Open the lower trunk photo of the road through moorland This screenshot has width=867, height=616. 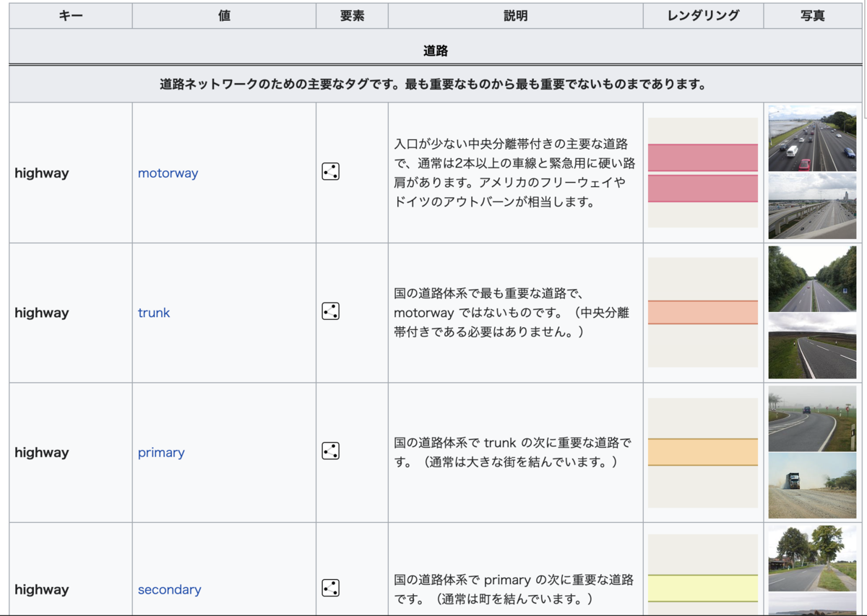click(x=812, y=346)
